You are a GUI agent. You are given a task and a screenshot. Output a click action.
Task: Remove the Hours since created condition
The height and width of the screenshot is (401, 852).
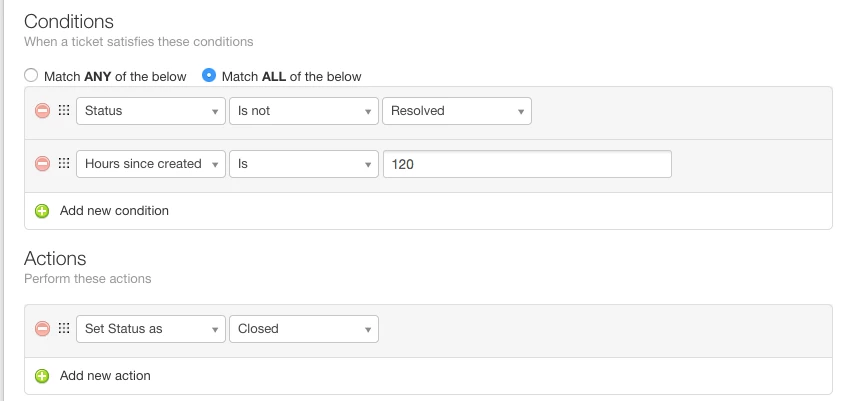(42, 164)
